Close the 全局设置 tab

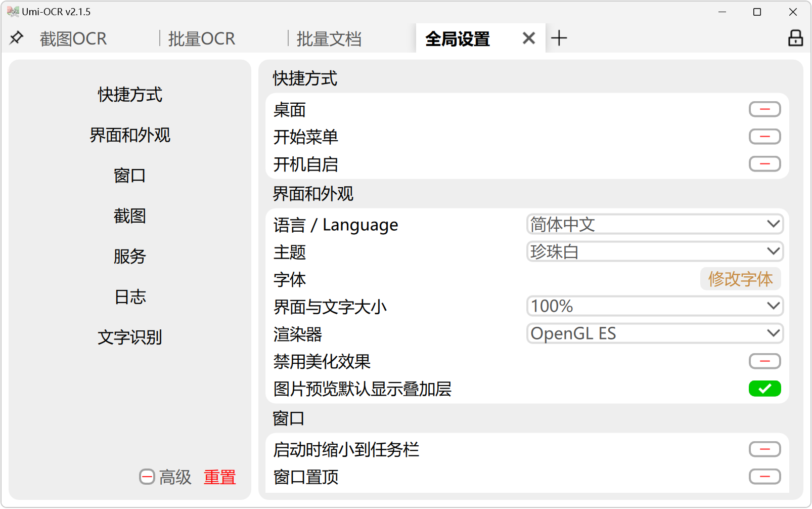pos(529,38)
